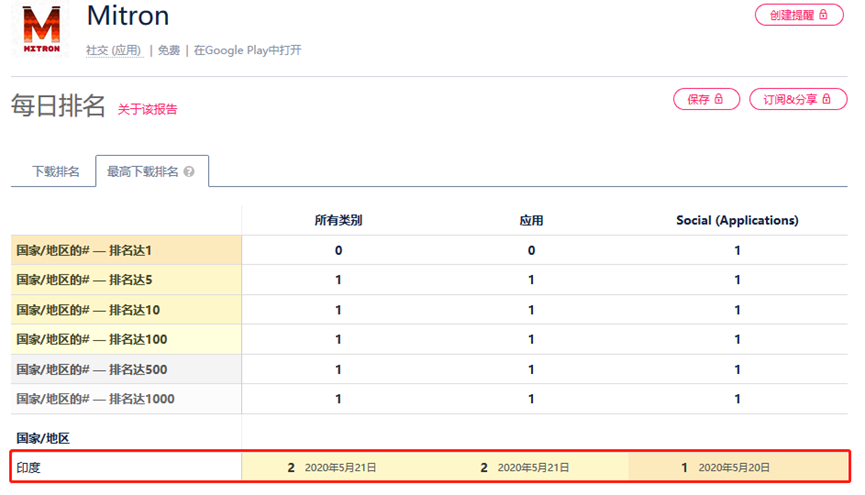Open the 关于该报告 link

[x=147, y=109]
